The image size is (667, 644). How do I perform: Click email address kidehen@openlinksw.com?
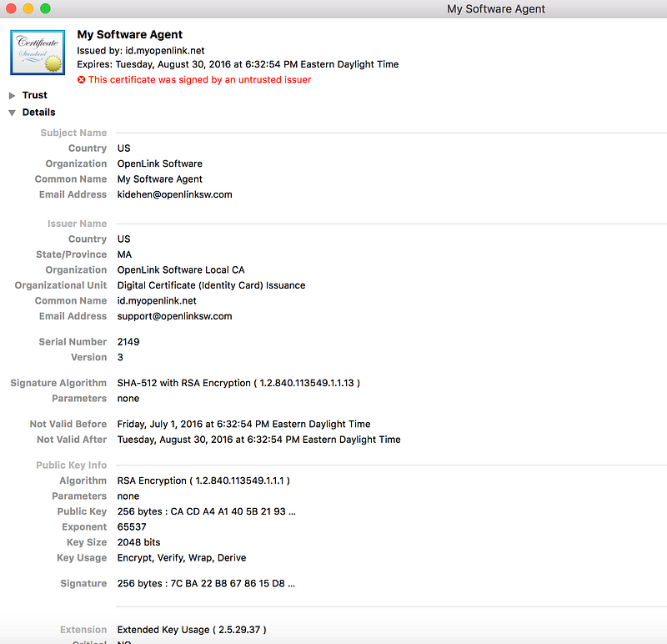pyautogui.click(x=175, y=194)
